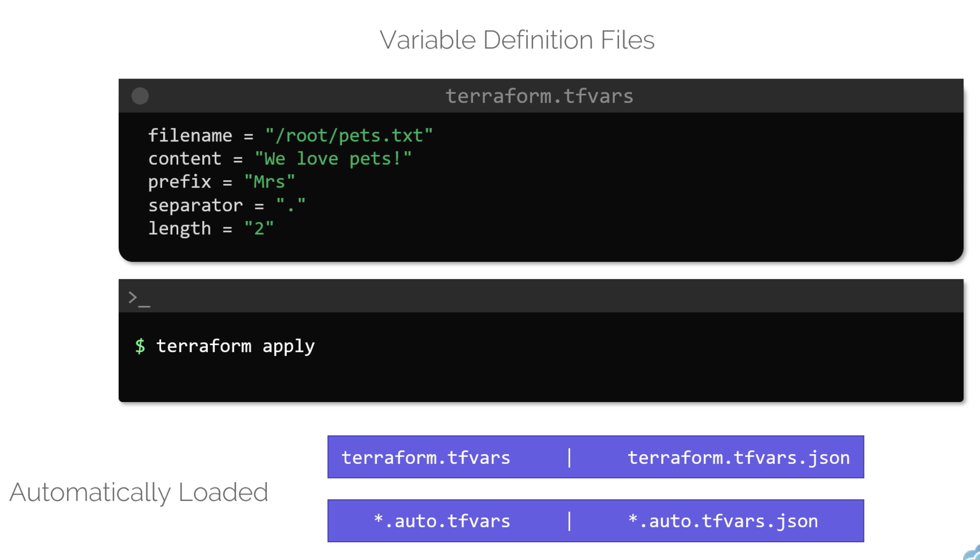This screenshot has width=980, height=560.
Task: Click the divider bar in the bottom purple box
Action: (x=569, y=521)
